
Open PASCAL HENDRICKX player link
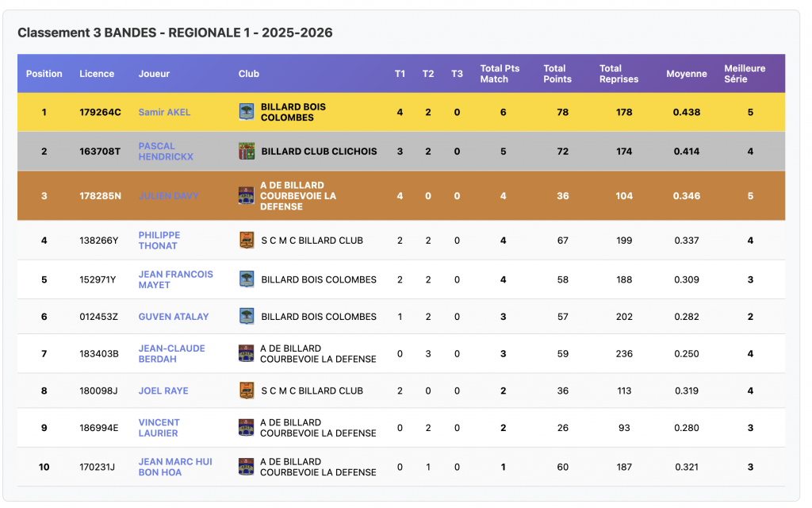point(165,152)
